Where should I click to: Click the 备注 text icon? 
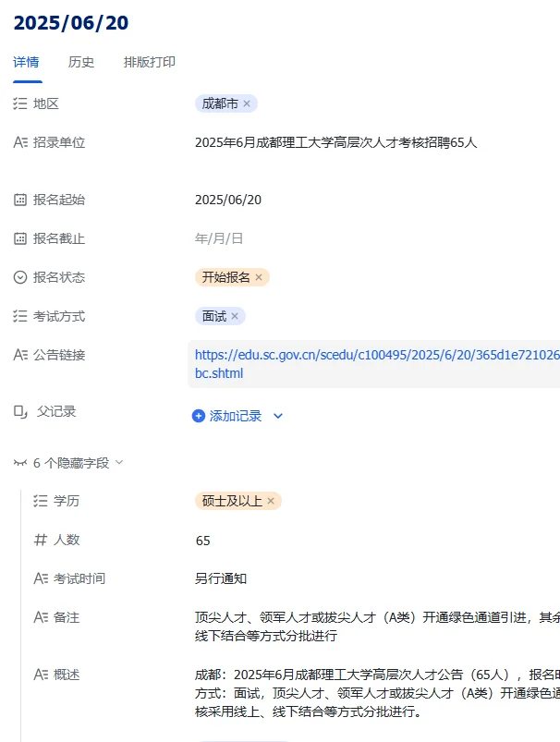pyautogui.click(x=41, y=617)
